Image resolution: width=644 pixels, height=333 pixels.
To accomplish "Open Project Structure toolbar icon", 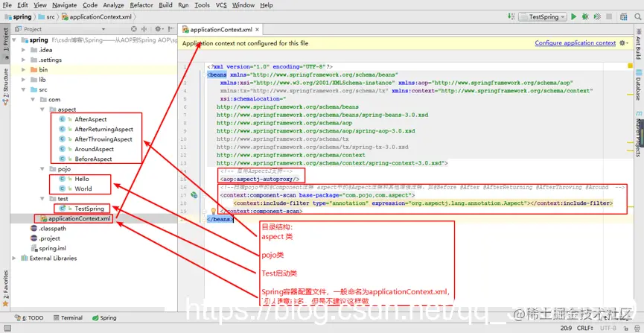I will coord(623,17).
